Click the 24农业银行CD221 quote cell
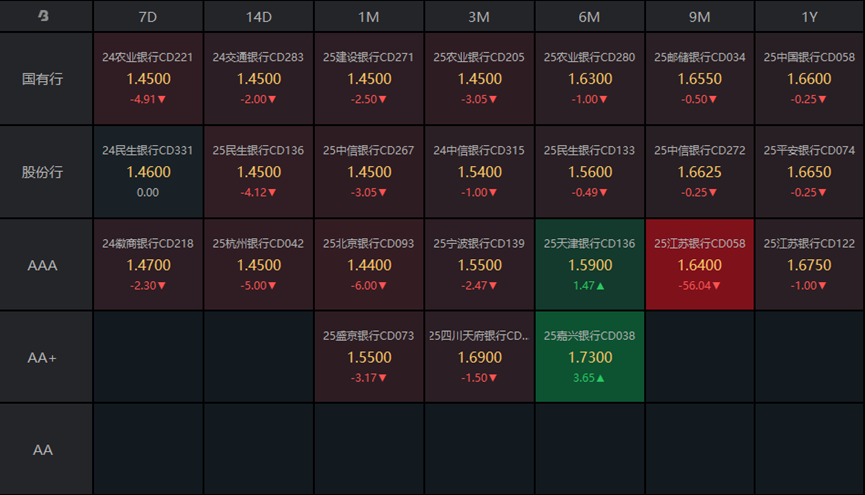865x495 pixels. click(x=147, y=78)
